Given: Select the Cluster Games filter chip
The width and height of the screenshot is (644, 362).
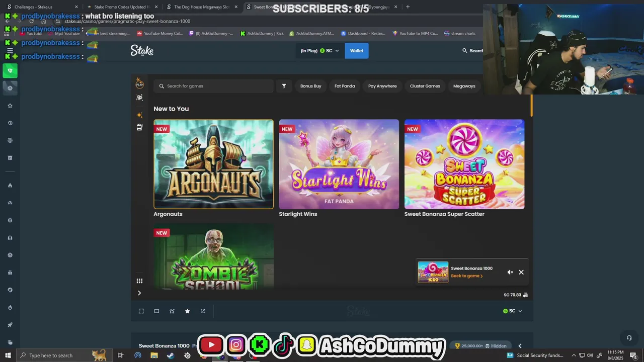Looking at the screenshot, I should click(x=425, y=86).
